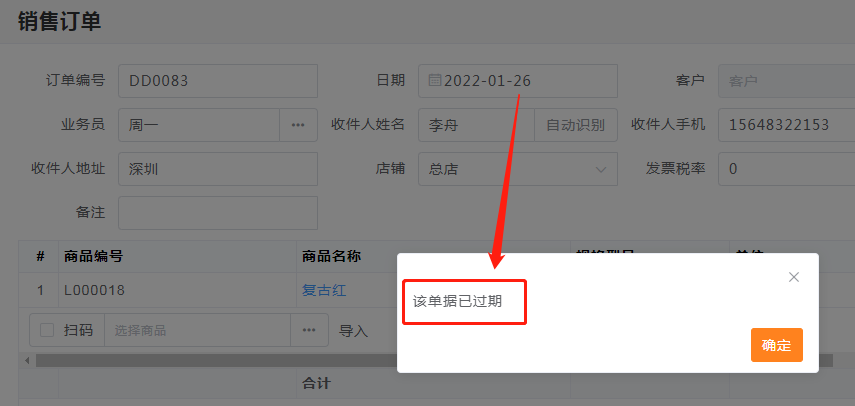Click the 选择商品 product search input
This screenshot has height=406, width=855.
point(196,330)
